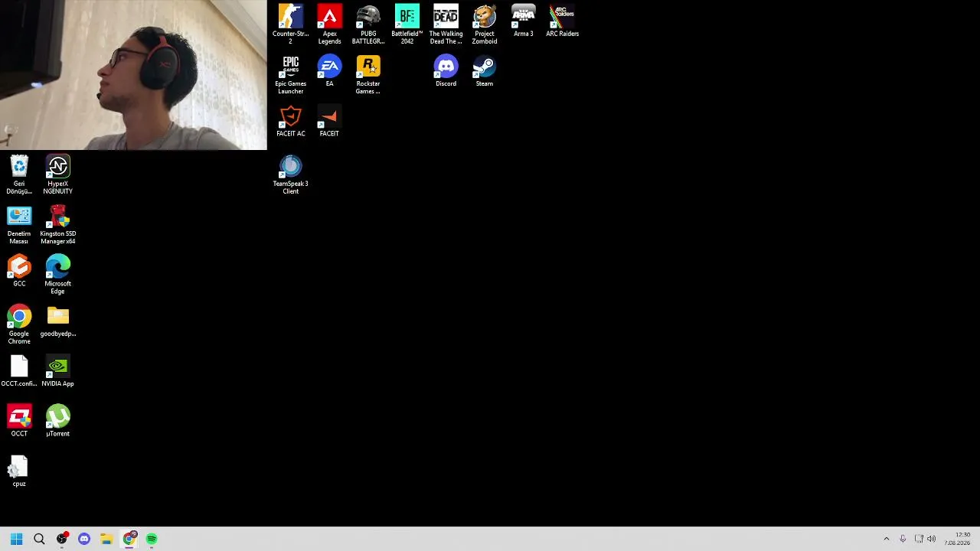The image size is (980, 551).
Task: Click the Rockstar Games launcher shortcut
Action: pos(368,74)
